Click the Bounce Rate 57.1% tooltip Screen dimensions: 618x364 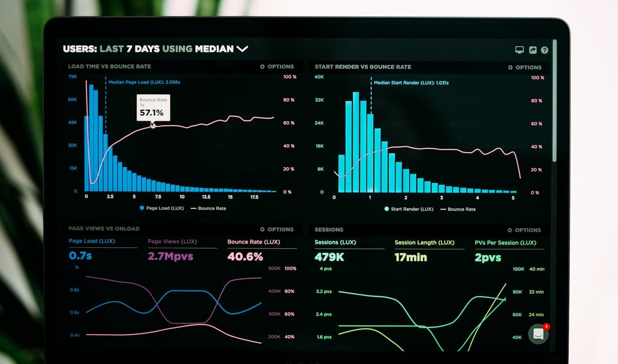coord(153,108)
